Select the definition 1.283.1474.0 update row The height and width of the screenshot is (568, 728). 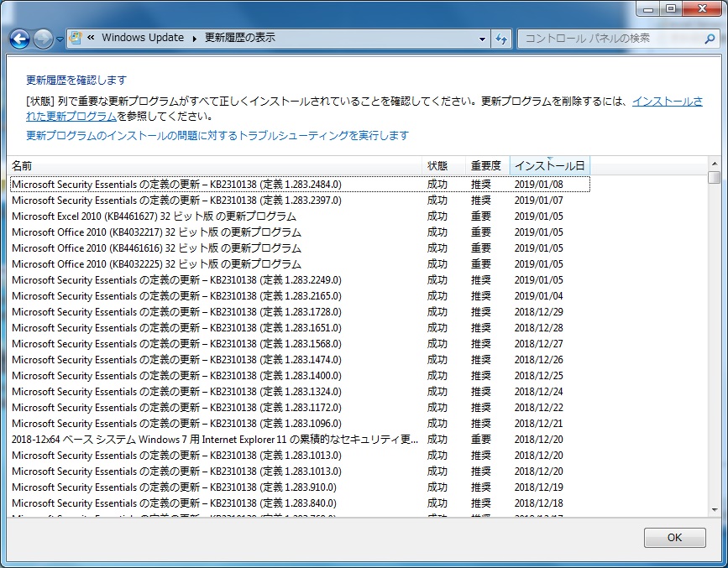pyautogui.click(x=300, y=360)
